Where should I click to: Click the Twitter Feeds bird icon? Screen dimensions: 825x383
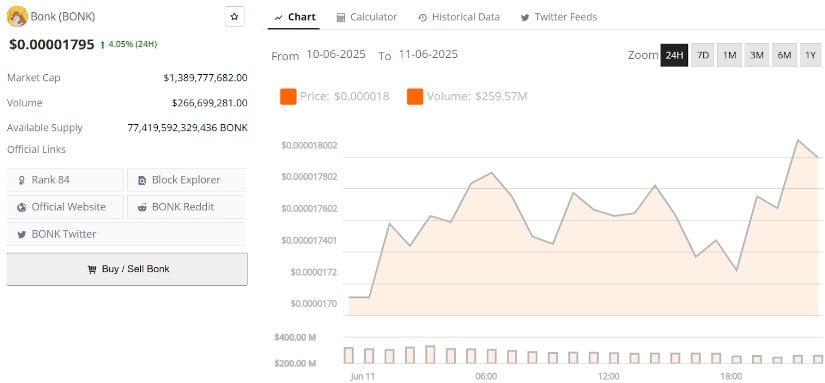point(525,17)
